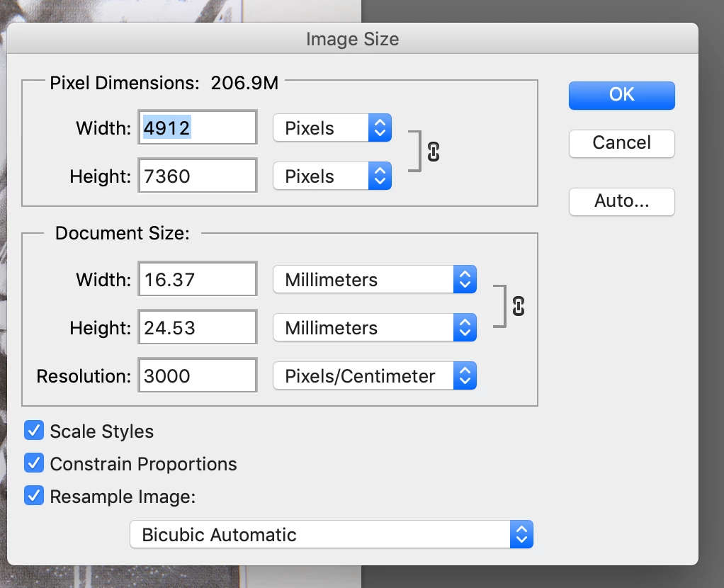
Task: Click the pixel dimensions chain link icon
Action: (x=434, y=152)
